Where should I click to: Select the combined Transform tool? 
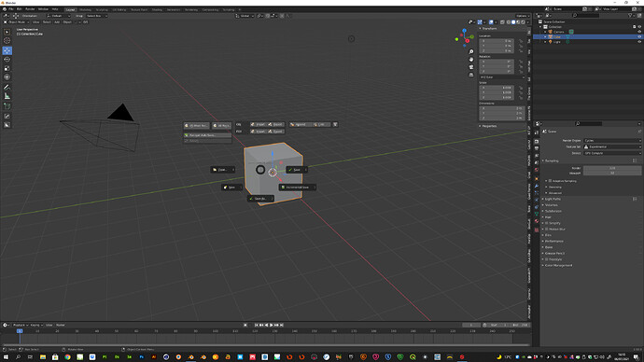tap(7, 77)
